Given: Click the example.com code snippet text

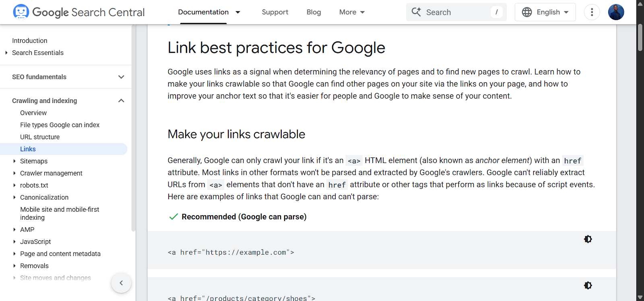Looking at the screenshot, I should (231, 252).
